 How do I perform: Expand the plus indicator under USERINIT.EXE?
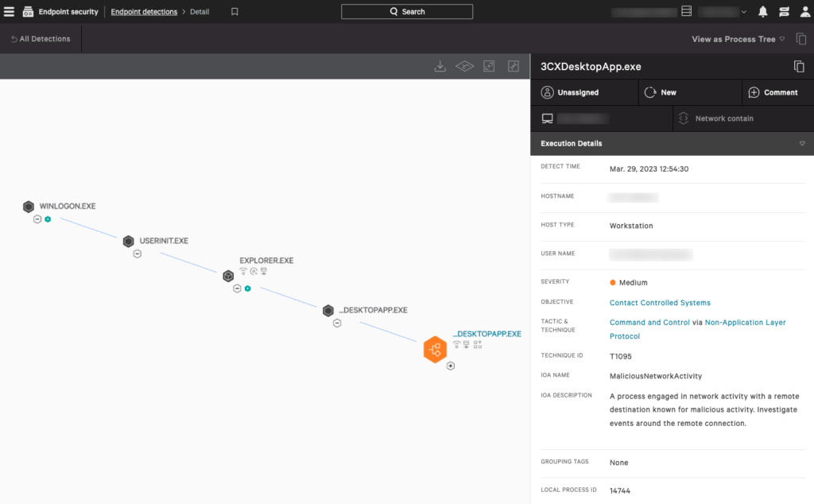(x=137, y=253)
